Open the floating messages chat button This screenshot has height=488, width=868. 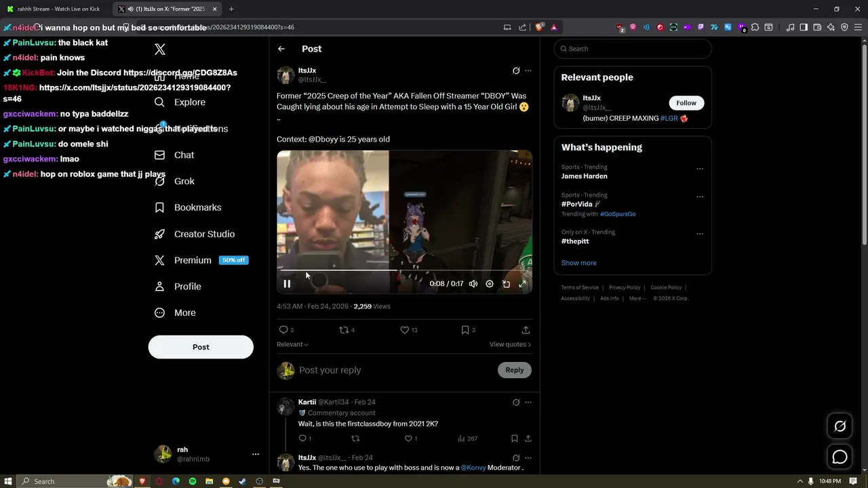[x=840, y=457]
